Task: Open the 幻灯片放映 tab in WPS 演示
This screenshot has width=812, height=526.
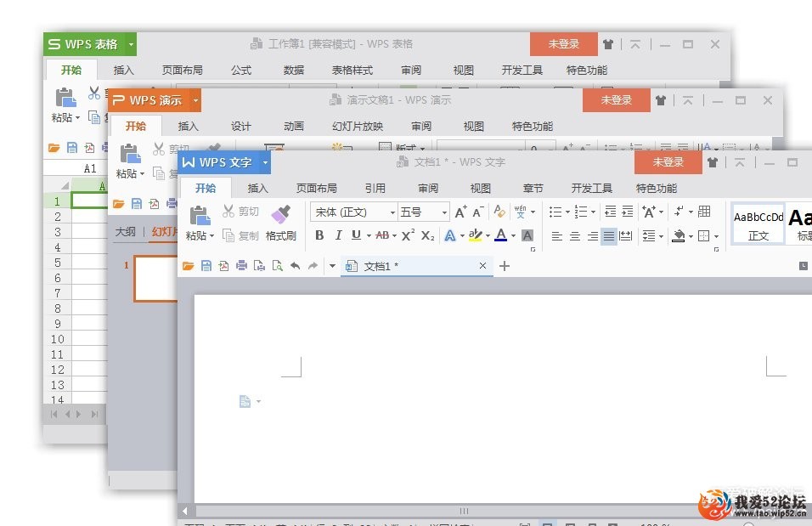Action: pyautogui.click(x=358, y=127)
